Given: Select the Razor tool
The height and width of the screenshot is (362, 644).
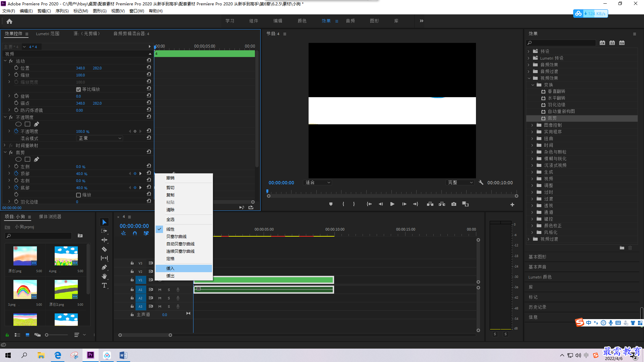Looking at the screenshot, I should point(104,249).
